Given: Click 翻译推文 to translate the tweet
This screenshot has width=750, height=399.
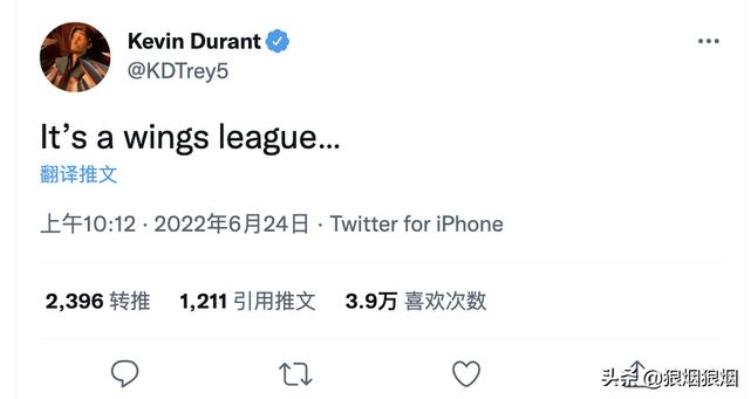Looking at the screenshot, I should pos(78,174).
